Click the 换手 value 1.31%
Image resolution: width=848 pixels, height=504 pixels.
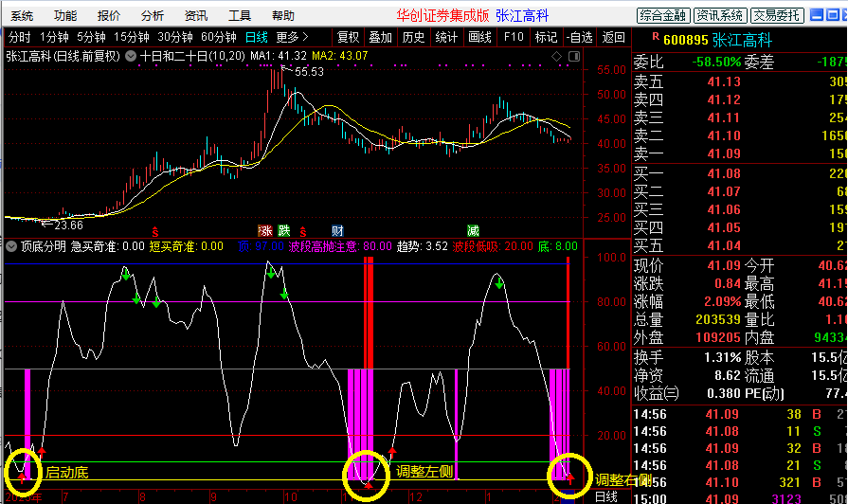click(722, 357)
